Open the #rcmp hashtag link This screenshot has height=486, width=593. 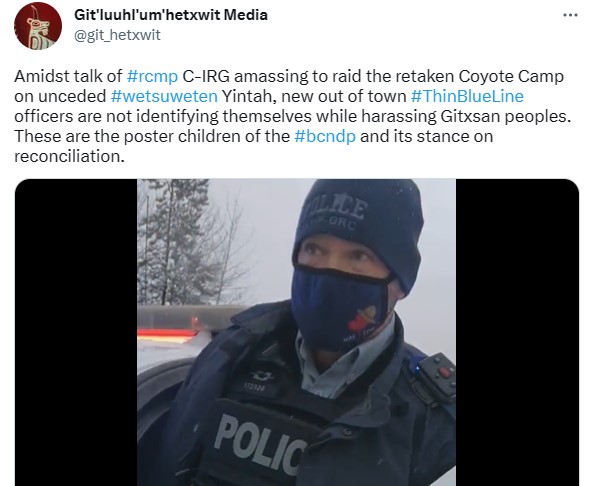point(152,76)
